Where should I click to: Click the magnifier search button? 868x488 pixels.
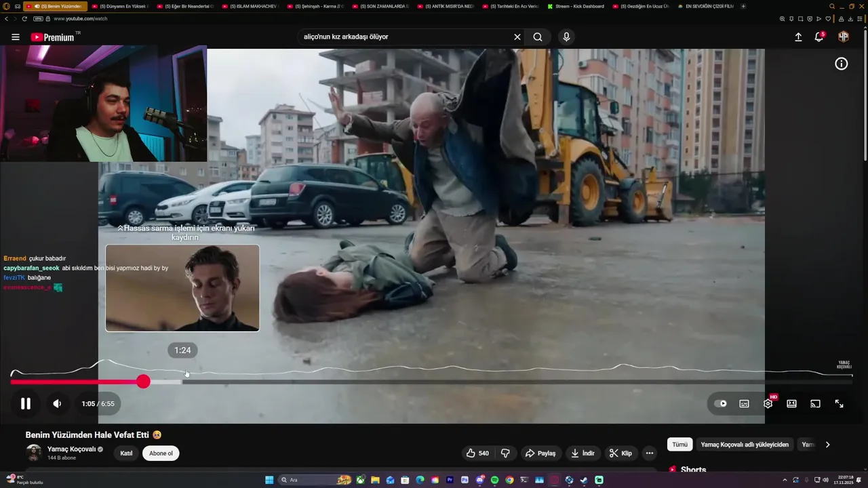click(x=538, y=37)
